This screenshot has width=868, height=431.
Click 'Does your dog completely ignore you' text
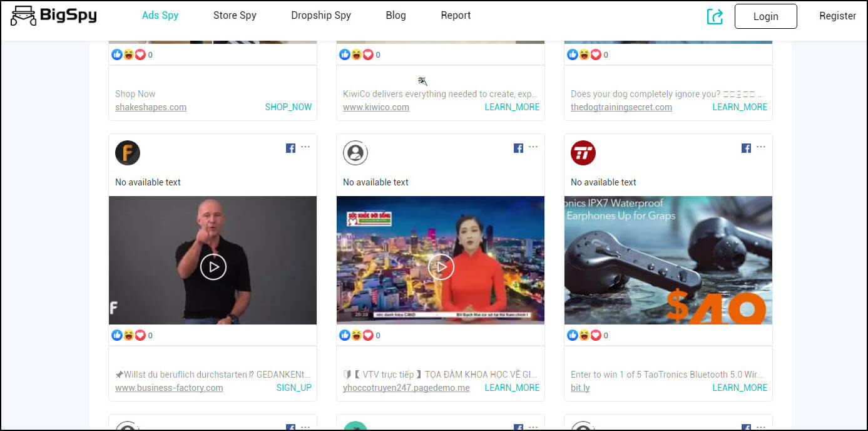[667, 94]
